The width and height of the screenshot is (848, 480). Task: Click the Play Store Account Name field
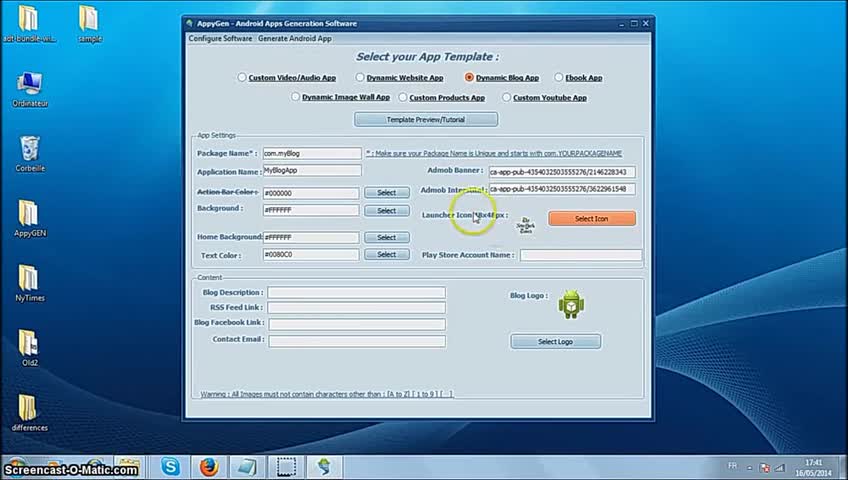[x=581, y=255]
